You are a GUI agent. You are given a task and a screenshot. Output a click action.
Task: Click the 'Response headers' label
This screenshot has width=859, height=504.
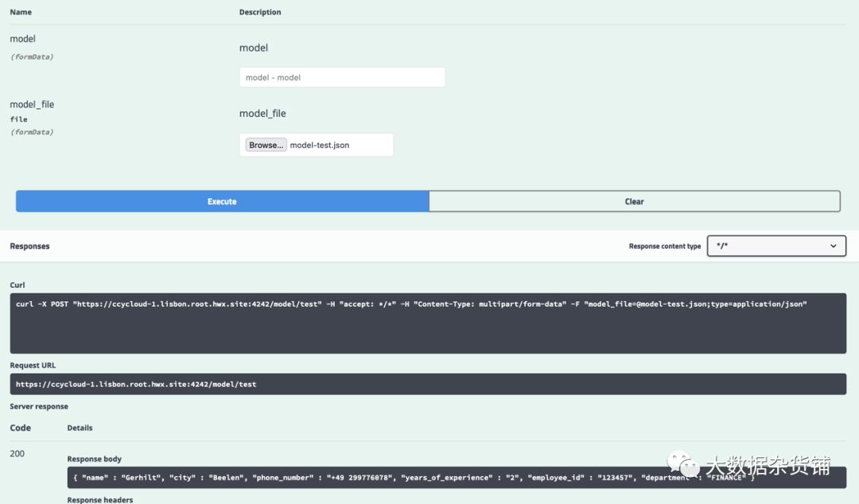[99, 499]
